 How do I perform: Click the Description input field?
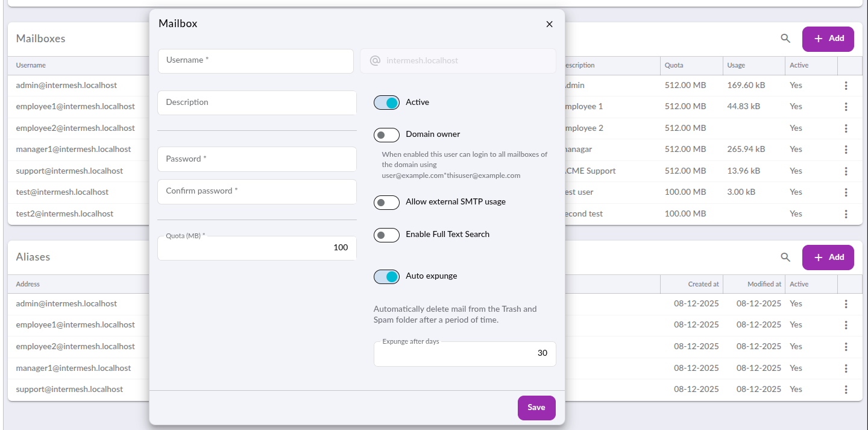point(257,103)
